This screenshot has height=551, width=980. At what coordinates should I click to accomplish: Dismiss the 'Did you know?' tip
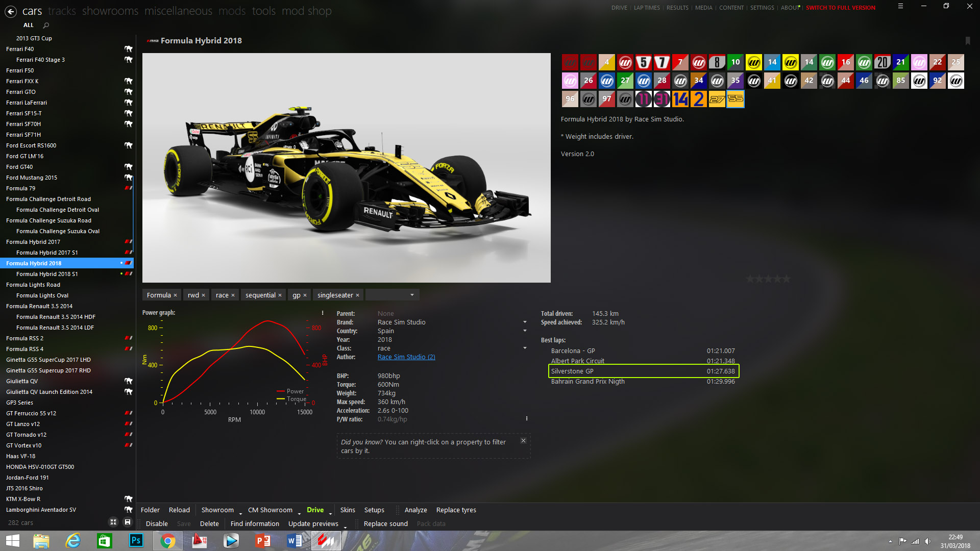(523, 441)
